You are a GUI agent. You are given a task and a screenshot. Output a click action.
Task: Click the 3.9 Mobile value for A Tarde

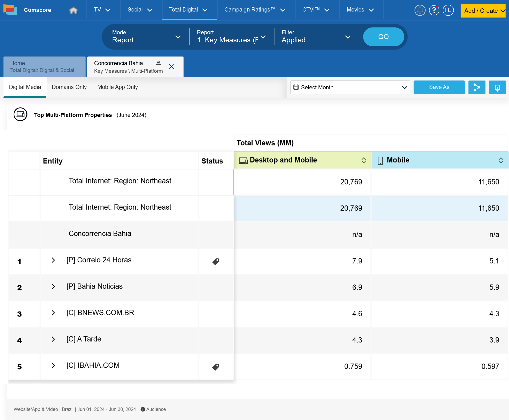click(x=494, y=340)
